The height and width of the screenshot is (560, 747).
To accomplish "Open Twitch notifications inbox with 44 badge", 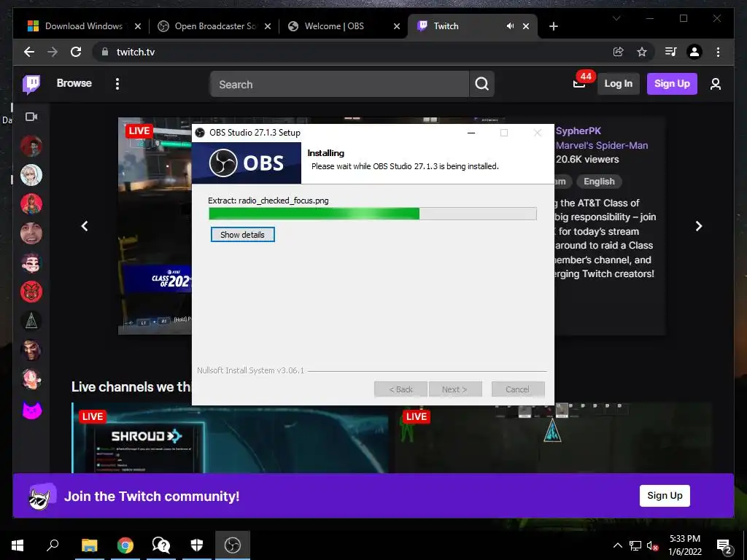I will (579, 84).
